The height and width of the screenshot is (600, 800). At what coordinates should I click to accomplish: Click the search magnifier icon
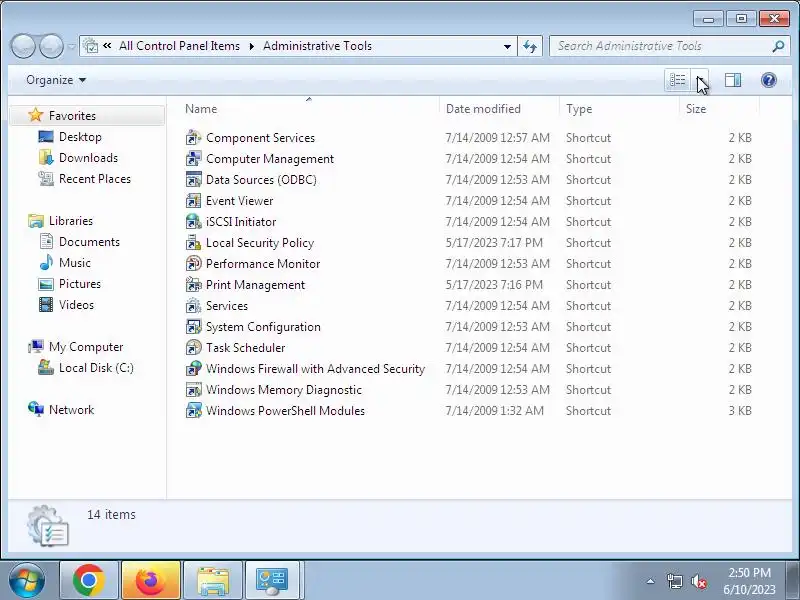778,46
